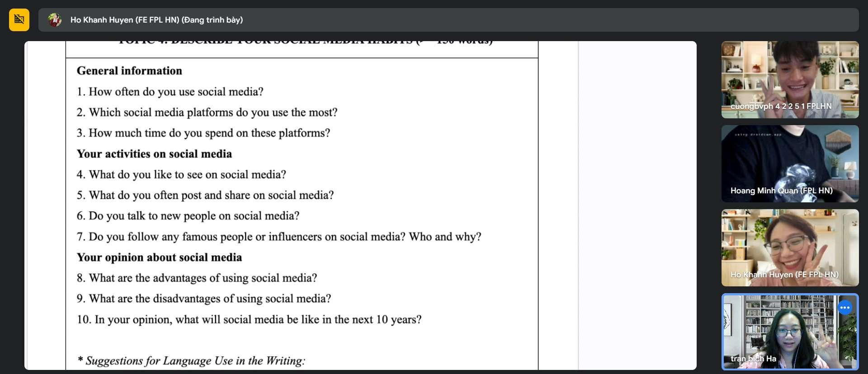Click 'Suggestions for Language Use' italic text

coord(191,360)
